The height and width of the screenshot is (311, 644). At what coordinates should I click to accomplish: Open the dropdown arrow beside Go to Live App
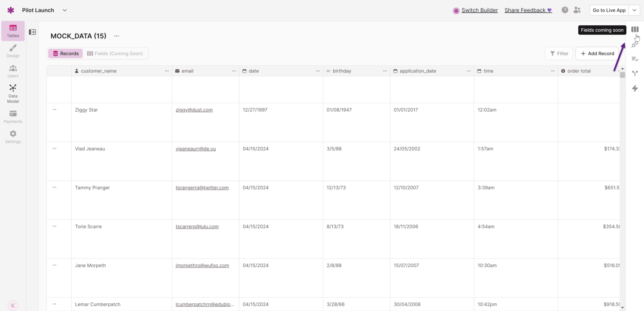(634, 10)
